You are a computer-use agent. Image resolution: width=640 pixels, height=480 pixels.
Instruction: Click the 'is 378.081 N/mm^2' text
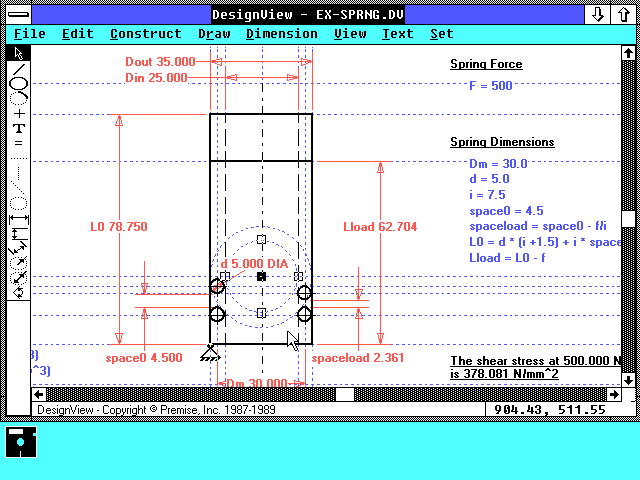(x=504, y=374)
